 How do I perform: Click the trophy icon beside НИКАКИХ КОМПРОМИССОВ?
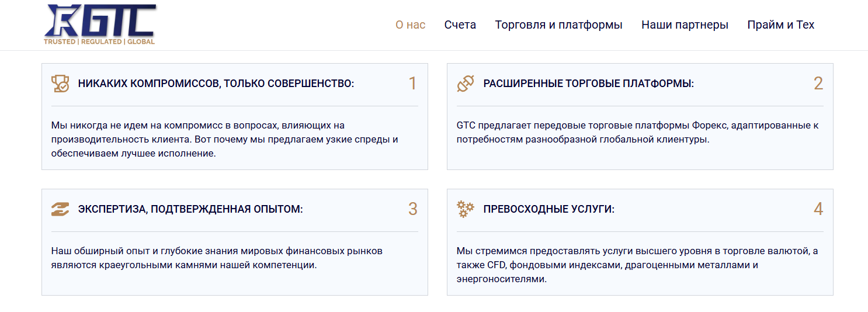click(x=60, y=84)
